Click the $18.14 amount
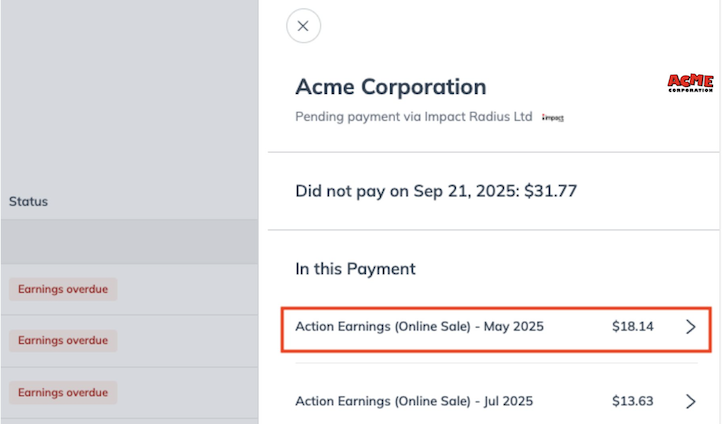This screenshot has height=424, width=724. click(x=632, y=326)
